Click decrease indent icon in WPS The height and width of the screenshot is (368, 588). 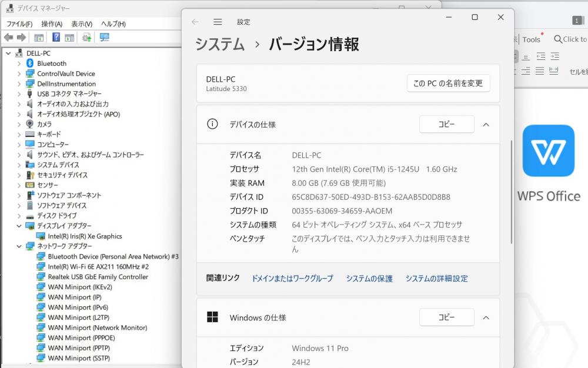(x=541, y=56)
